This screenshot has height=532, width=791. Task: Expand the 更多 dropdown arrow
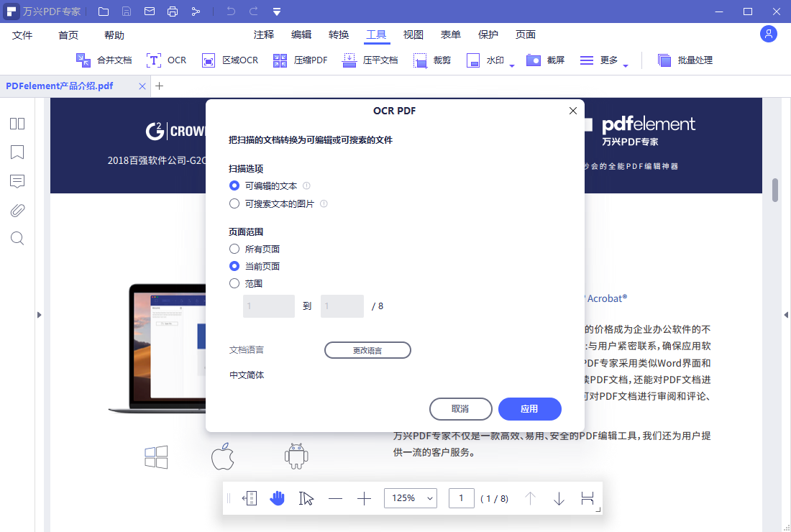[x=626, y=65]
